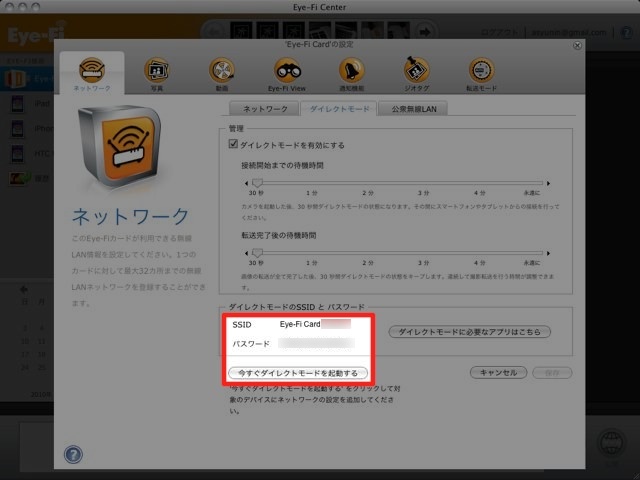Click ダイレクトモードに必要なアプリはこちら button
This screenshot has width=640, height=480.
pos(469,331)
